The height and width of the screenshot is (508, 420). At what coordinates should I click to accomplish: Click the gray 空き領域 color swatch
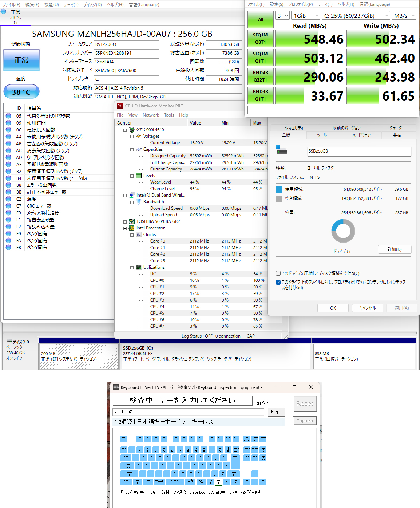coord(279,198)
